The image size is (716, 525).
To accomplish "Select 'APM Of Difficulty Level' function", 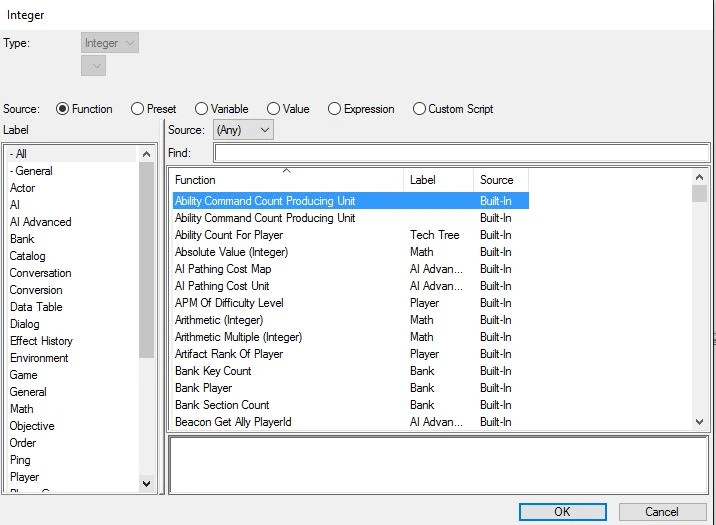I will point(351,303).
